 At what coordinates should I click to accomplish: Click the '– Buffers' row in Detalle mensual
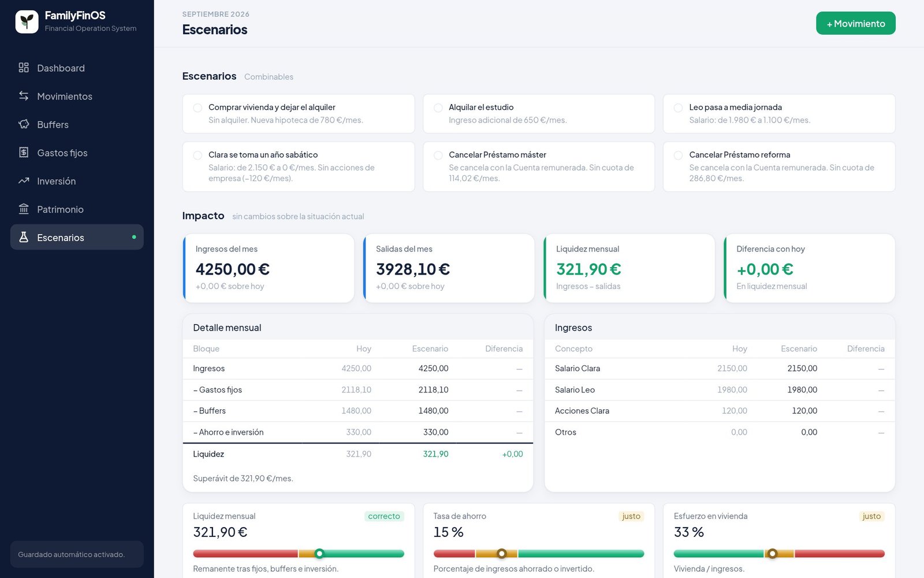[358, 411]
